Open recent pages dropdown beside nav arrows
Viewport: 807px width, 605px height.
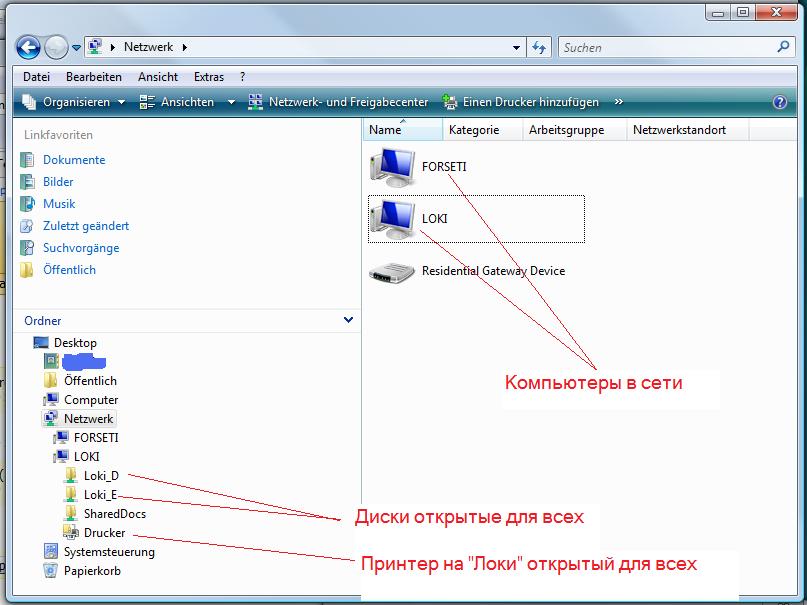(77, 48)
